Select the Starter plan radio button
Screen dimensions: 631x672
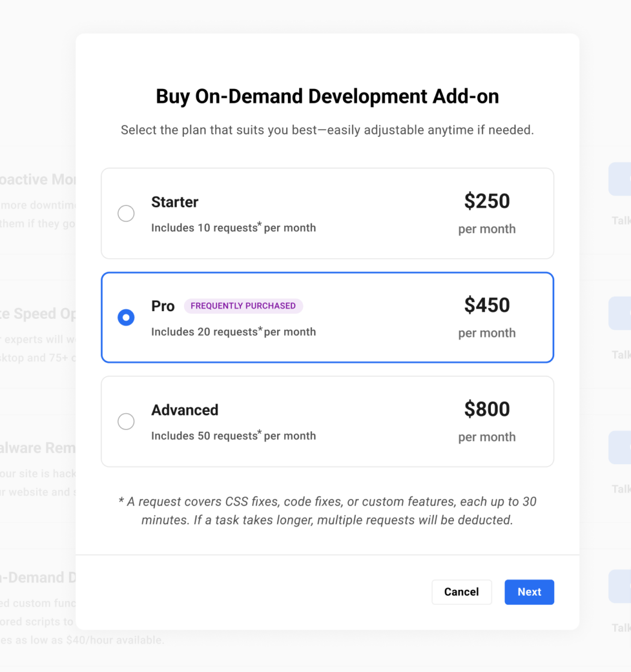coord(126,213)
